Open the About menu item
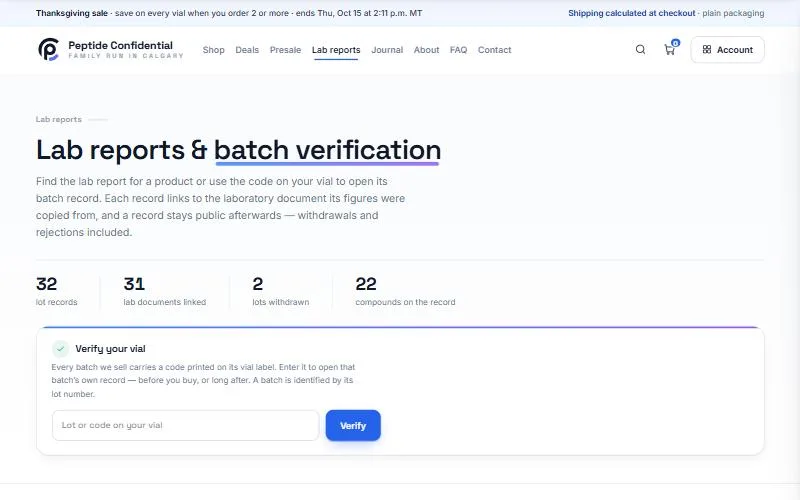Image resolution: width=800 pixels, height=500 pixels. coord(426,50)
